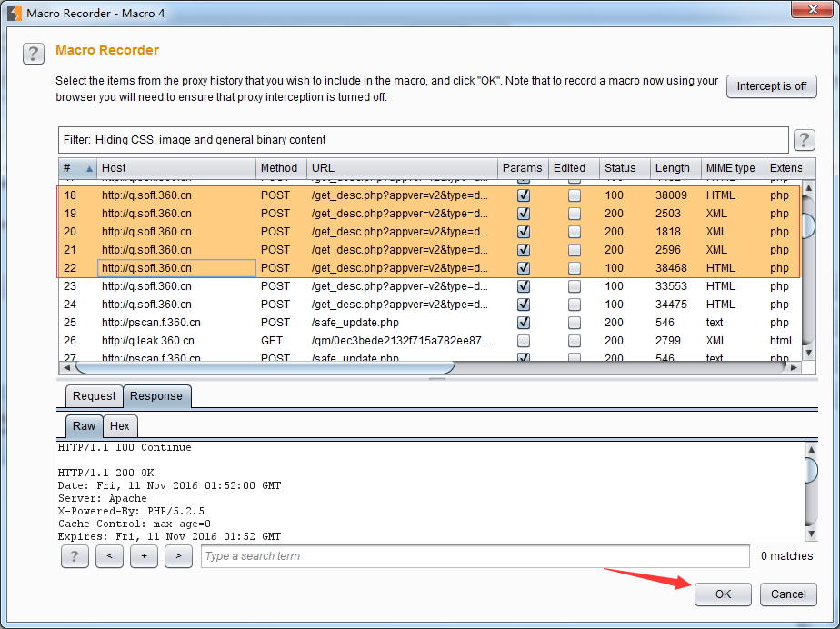Viewport: 840px width, 629px height.
Task: Click the Macro Recorder help icon
Action: (x=34, y=54)
